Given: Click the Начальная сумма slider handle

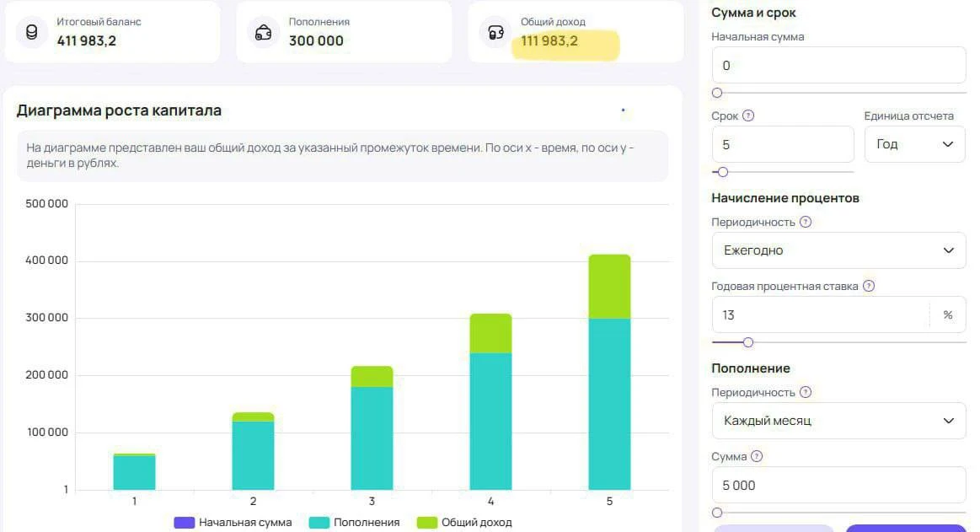Looking at the screenshot, I should click(717, 93).
